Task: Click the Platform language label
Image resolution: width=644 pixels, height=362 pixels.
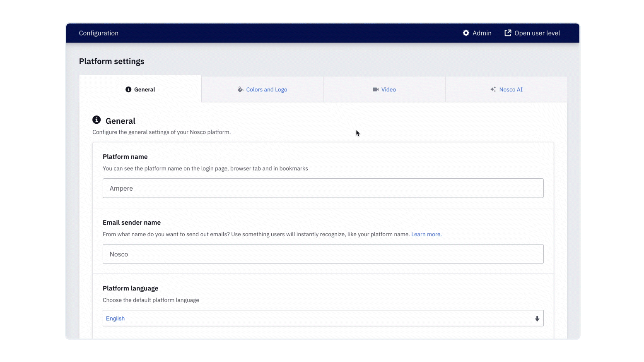Action: coord(130,288)
